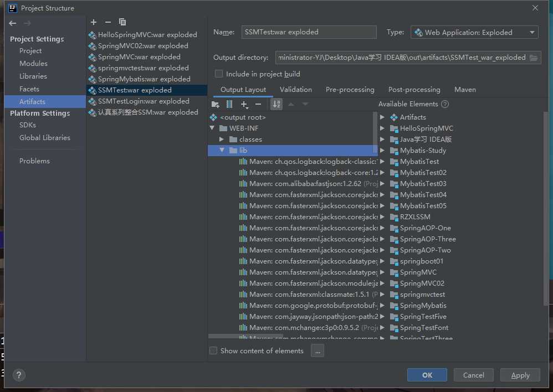The height and width of the screenshot is (392, 553).
Task: Click the Available Elements vertical scrollbar
Action: 546,208
